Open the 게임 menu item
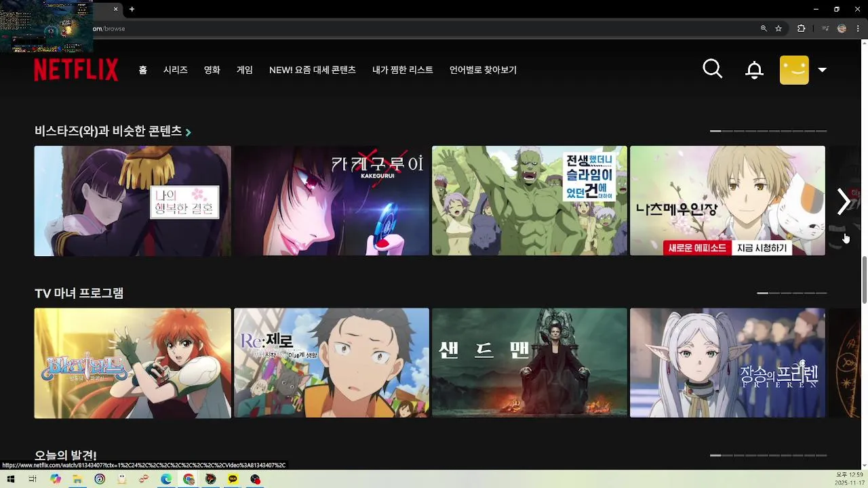This screenshot has height=488, width=868. point(245,70)
